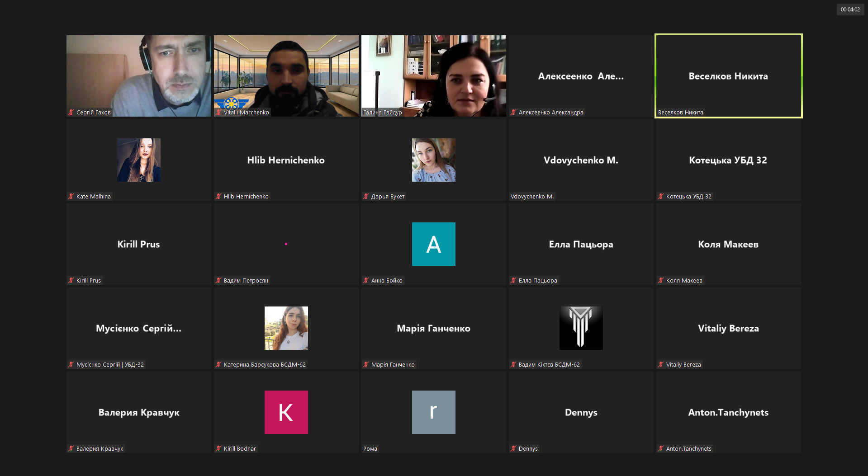
Task: Click Вадим Кіктєв's logo avatar
Action: coord(581,328)
